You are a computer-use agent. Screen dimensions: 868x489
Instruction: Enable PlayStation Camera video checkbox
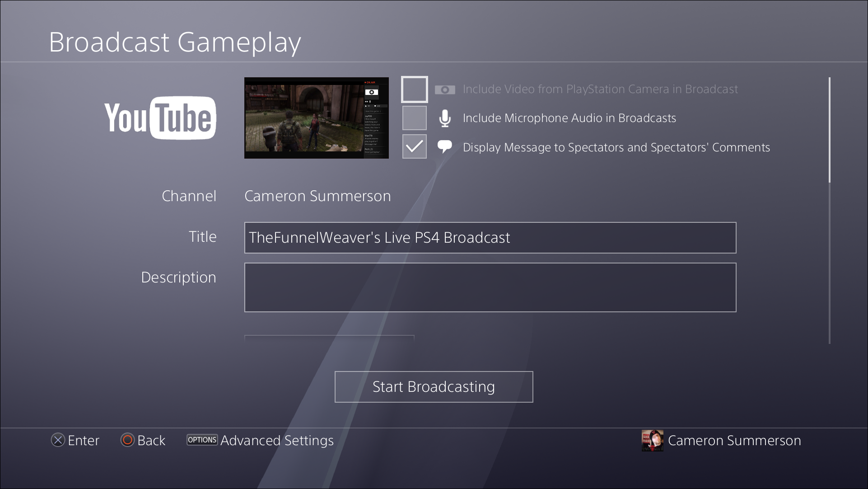click(414, 89)
